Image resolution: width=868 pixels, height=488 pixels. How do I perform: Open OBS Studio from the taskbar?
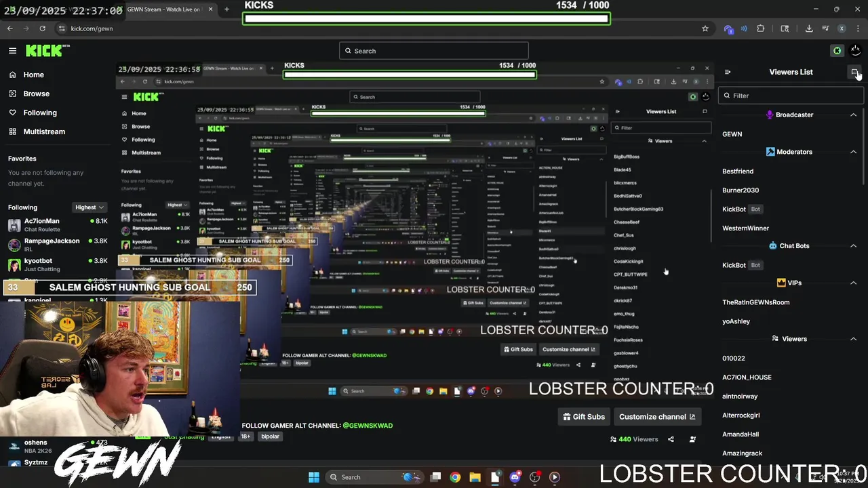(534, 477)
